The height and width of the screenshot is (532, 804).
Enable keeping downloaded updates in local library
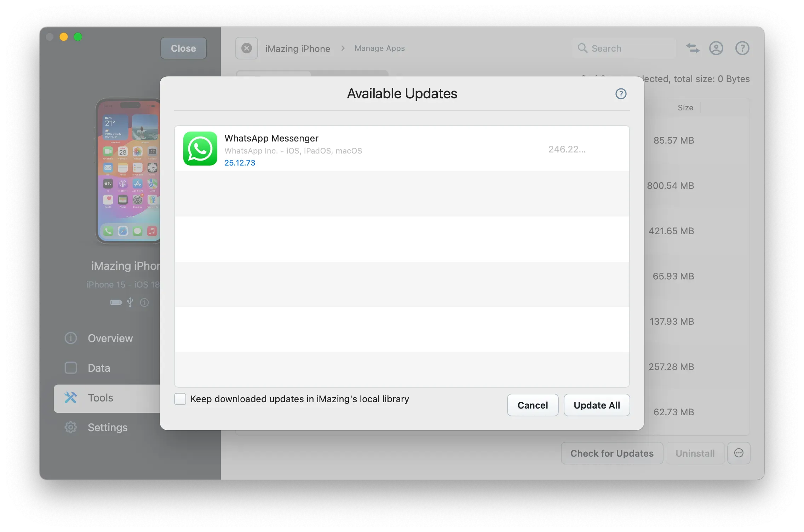(x=180, y=399)
